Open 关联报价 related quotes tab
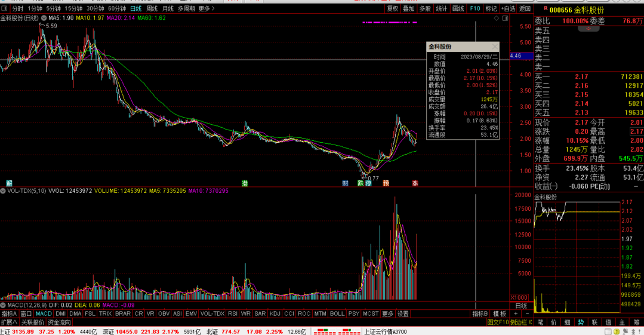Screen dimensions: 644x335 tap(32, 322)
